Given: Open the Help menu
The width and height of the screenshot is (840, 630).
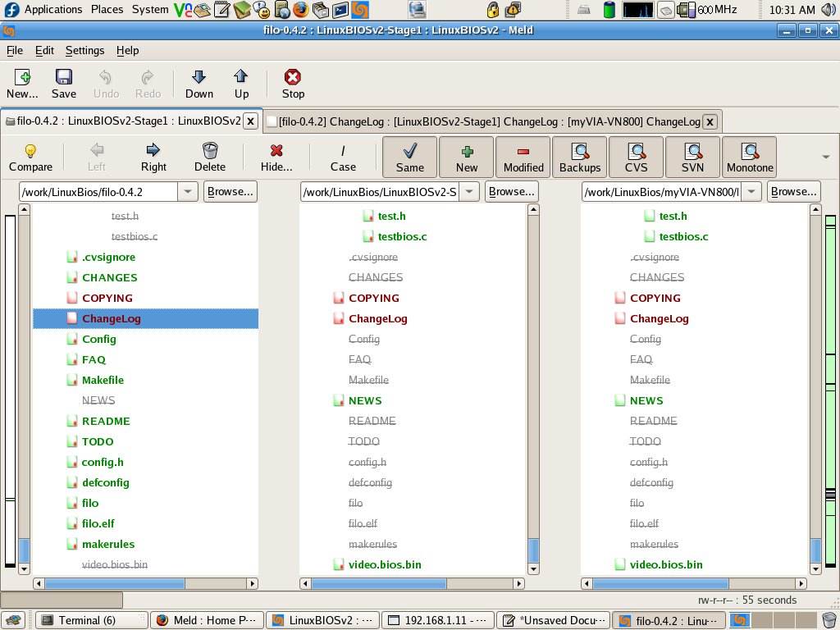Looking at the screenshot, I should coord(127,50).
